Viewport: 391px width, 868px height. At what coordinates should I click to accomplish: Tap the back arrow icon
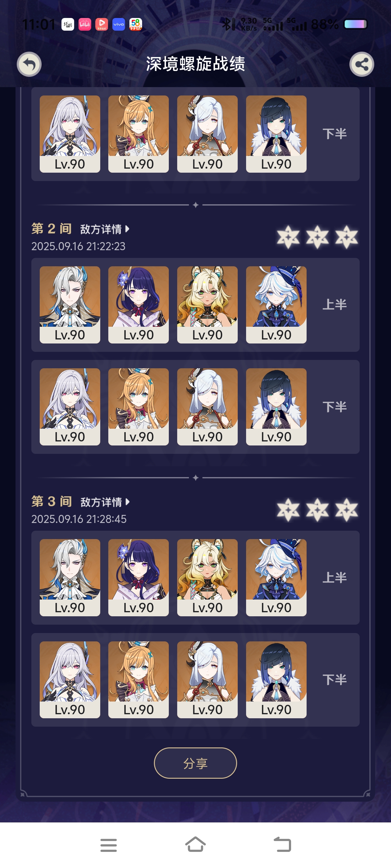point(29,64)
